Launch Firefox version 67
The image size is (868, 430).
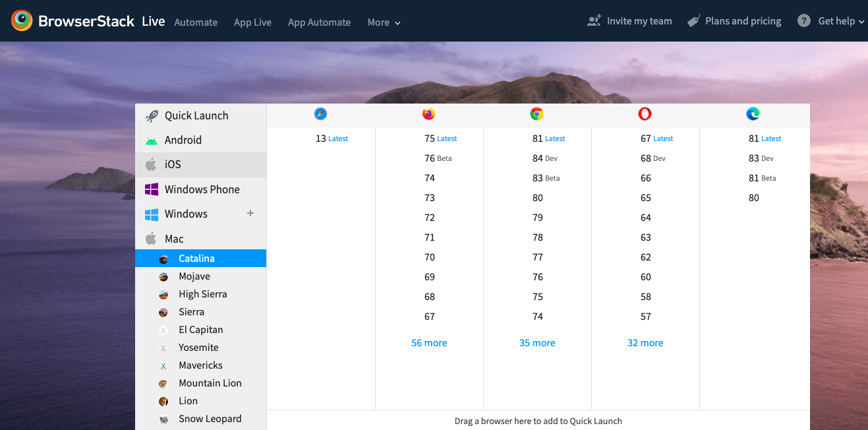[x=430, y=317]
